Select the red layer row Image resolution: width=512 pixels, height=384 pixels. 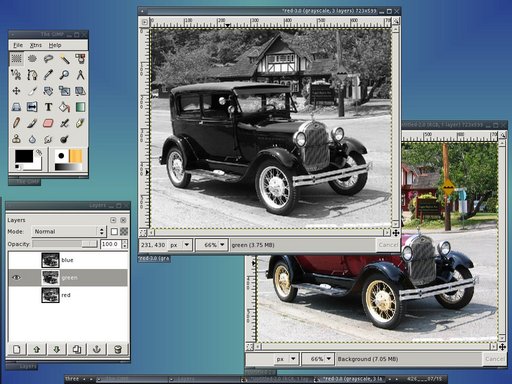tap(68, 295)
